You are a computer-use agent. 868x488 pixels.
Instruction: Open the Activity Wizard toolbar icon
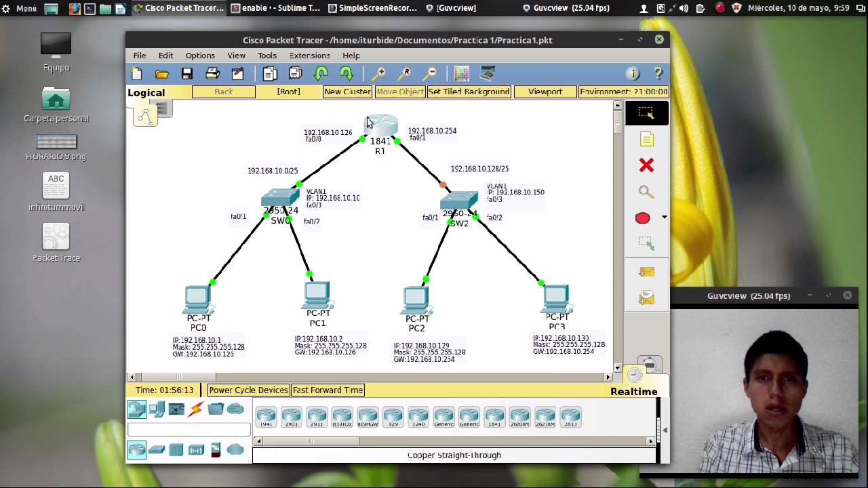tap(237, 73)
